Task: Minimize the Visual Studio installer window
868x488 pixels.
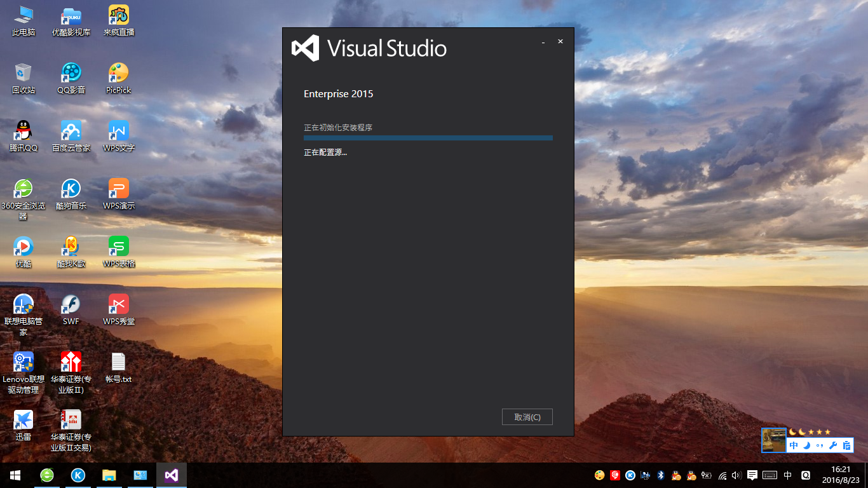Action: point(543,42)
